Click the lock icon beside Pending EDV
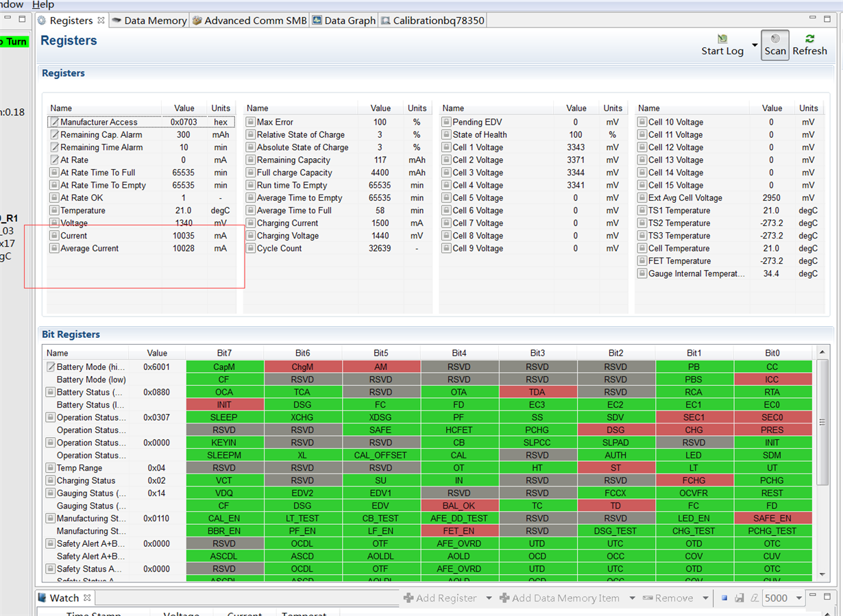 [x=447, y=122]
